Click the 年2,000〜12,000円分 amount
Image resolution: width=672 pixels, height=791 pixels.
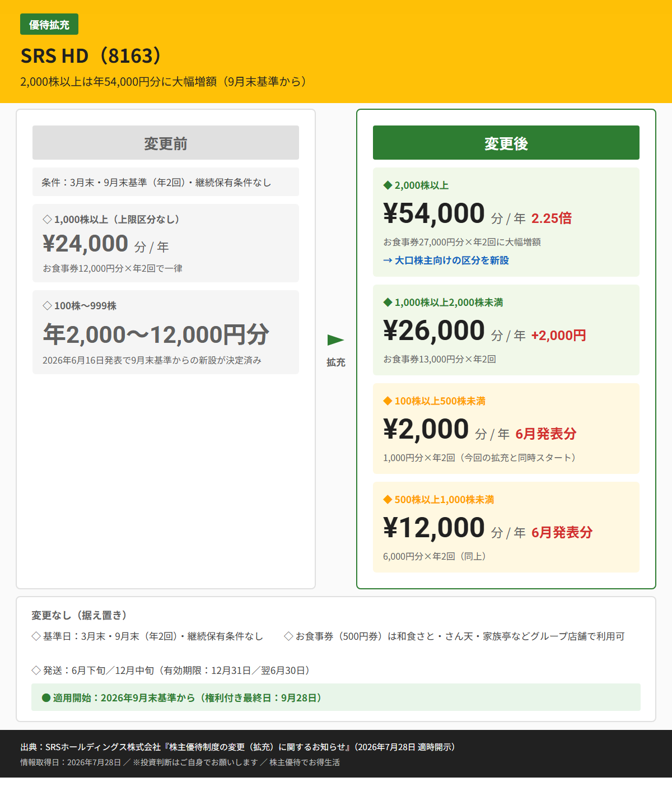point(156,334)
